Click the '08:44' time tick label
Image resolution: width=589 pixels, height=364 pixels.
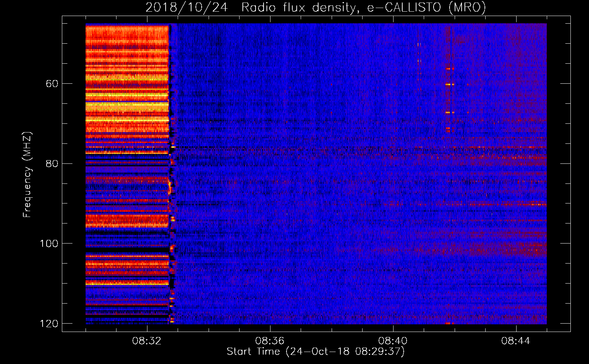pos(516,341)
